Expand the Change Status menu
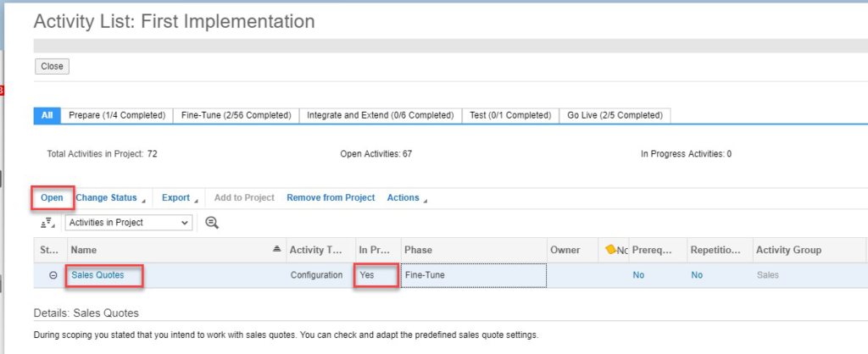This screenshot has width=868, height=354. point(108,198)
